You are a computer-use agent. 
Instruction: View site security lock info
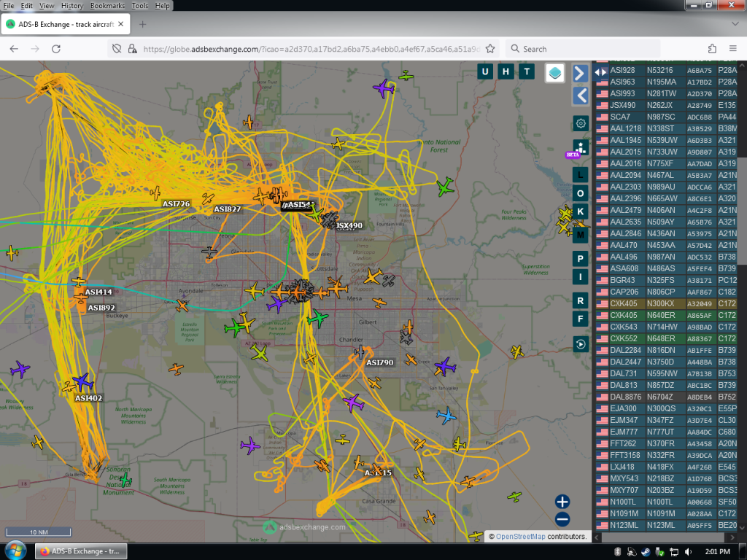133,49
